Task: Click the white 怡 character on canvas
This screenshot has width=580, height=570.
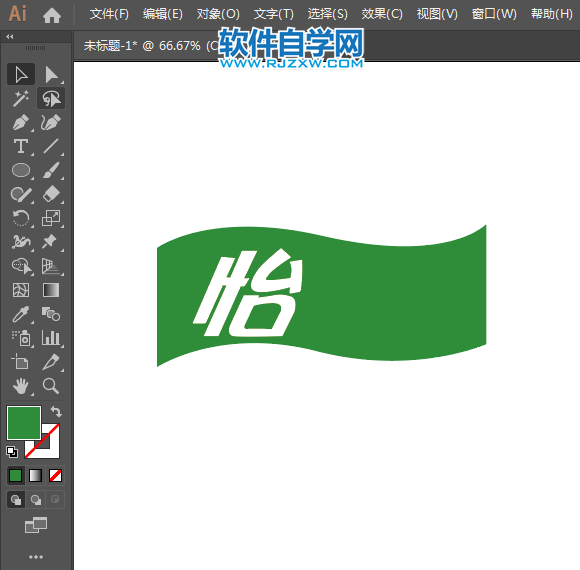Action: coord(248,293)
